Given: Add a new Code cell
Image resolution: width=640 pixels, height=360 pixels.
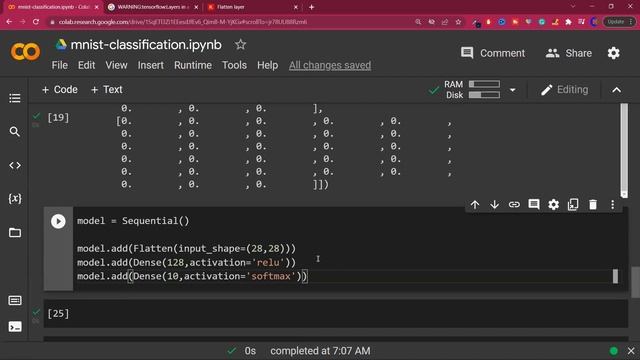Looking at the screenshot, I should pos(60,89).
